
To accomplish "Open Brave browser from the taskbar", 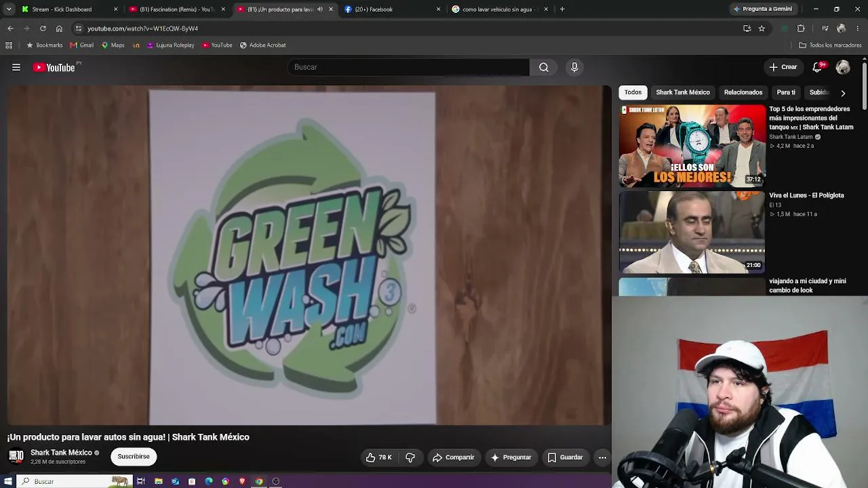I will tap(242, 481).
